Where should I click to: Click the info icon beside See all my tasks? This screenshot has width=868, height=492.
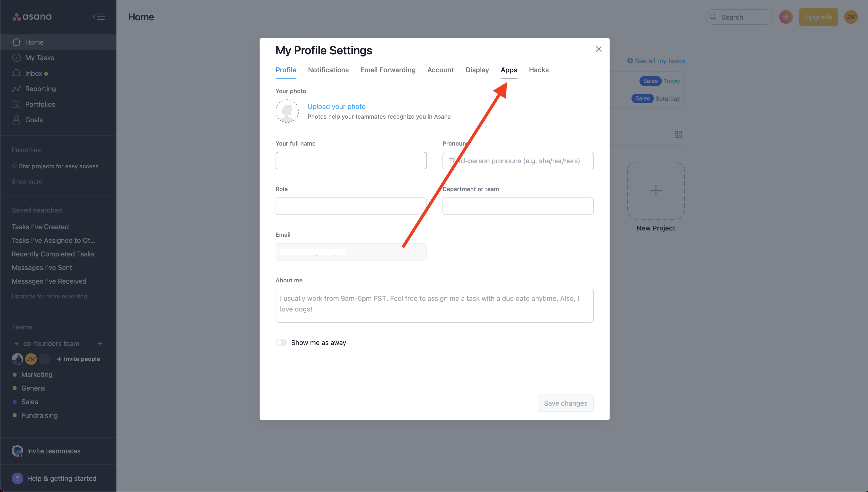coord(630,61)
